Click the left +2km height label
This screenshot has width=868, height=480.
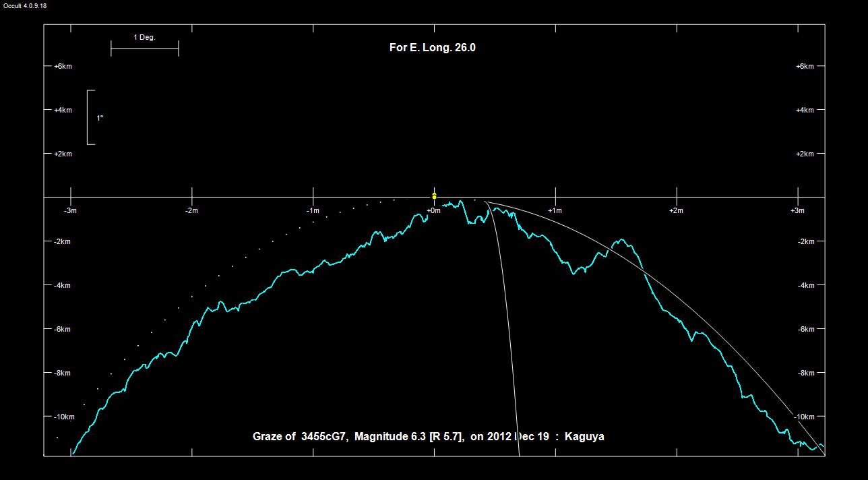coord(63,154)
